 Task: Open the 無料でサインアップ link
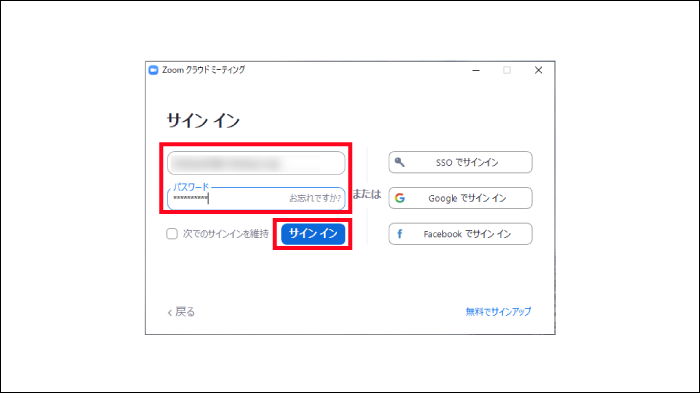pyautogui.click(x=498, y=312)
